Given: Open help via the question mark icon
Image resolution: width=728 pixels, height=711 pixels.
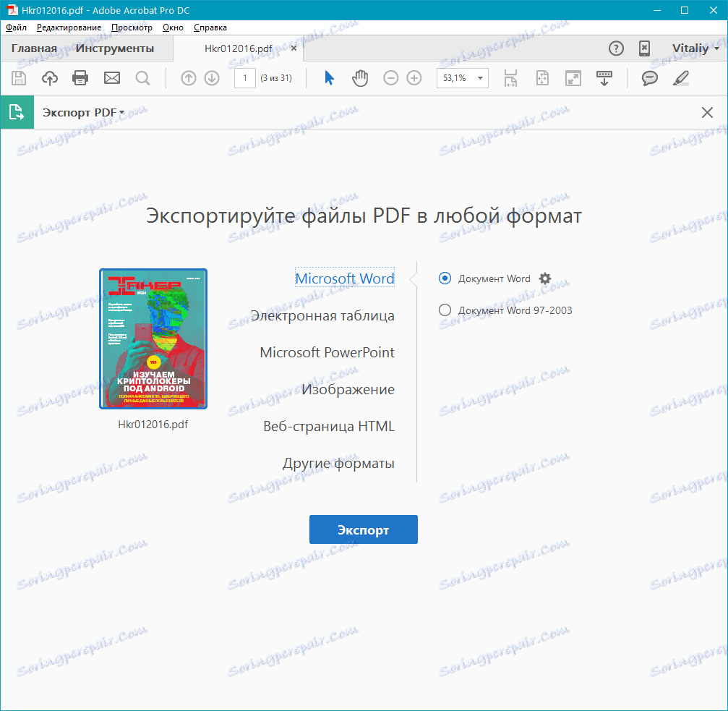Looking at the screenshot, I should point(616,48).
